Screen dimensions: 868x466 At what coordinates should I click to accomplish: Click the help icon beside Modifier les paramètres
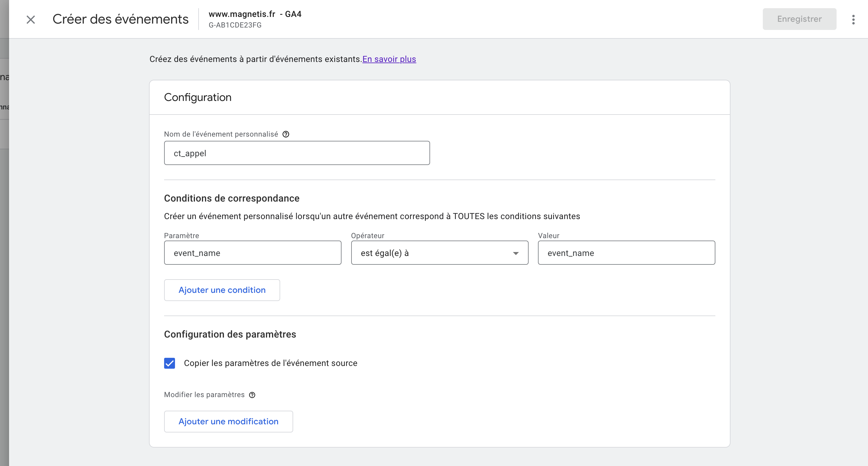pos(252,395)
